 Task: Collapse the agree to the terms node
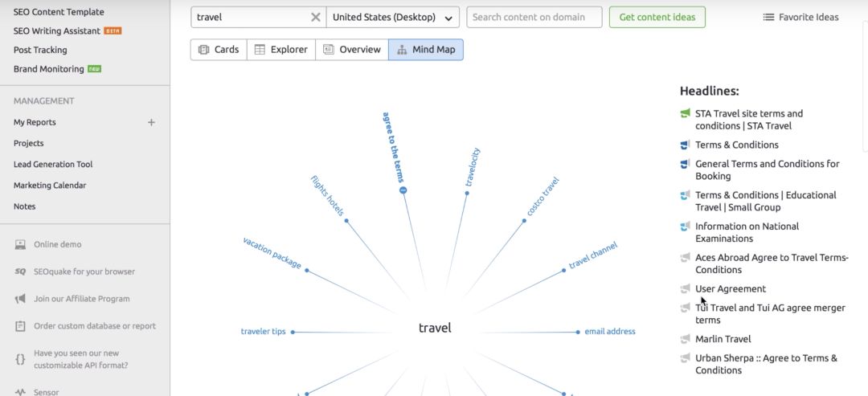[x=403, y=190]
